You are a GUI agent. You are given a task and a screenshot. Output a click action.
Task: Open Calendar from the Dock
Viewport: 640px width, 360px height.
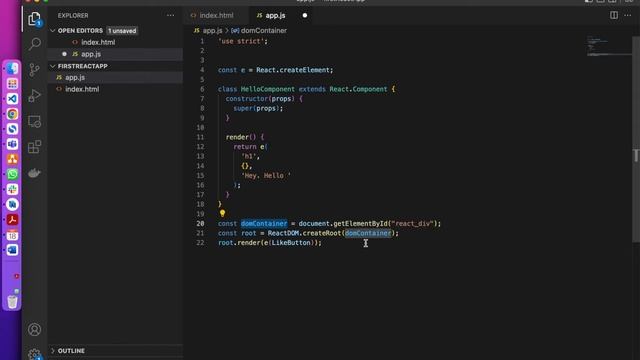click(x=12, y=235)
